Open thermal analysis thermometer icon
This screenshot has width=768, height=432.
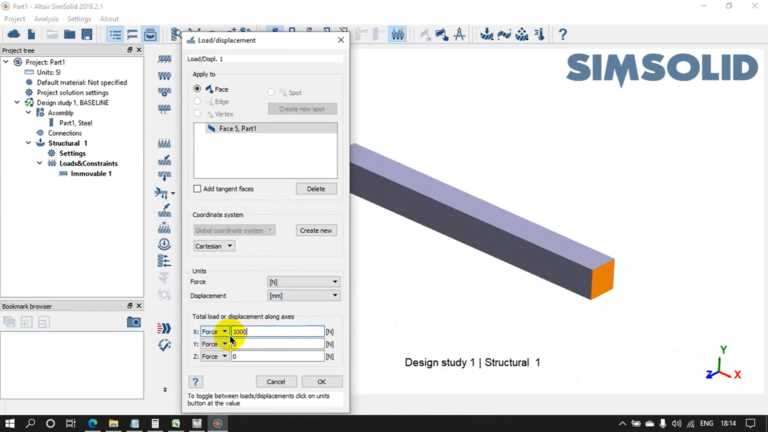coord(539,34)
